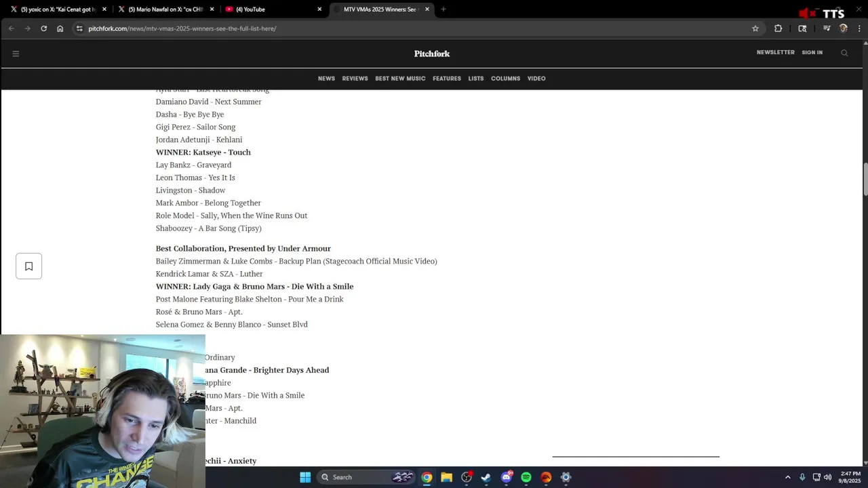
Task: Switch to the Mario Nawfal on X tab
Action: tap(165, 9)
